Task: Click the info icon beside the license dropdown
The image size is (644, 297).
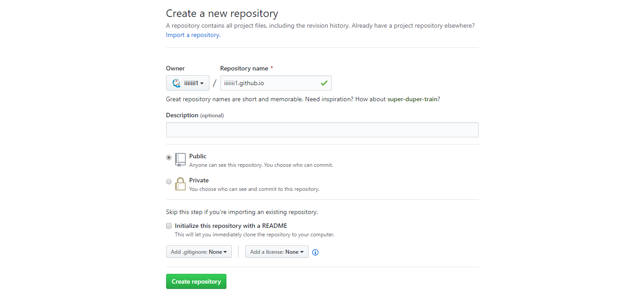Action: pyautogui.click(x=315, y=252)
